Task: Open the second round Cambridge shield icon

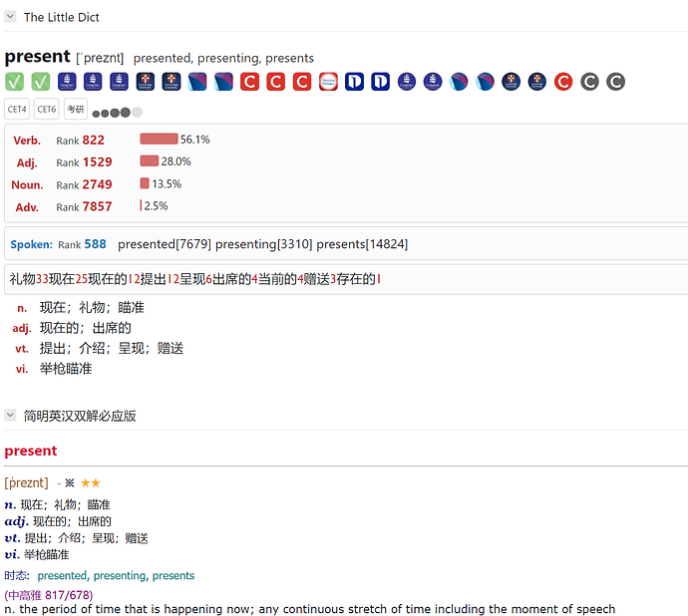Action: pyautogui.click(x=537, y=82)
